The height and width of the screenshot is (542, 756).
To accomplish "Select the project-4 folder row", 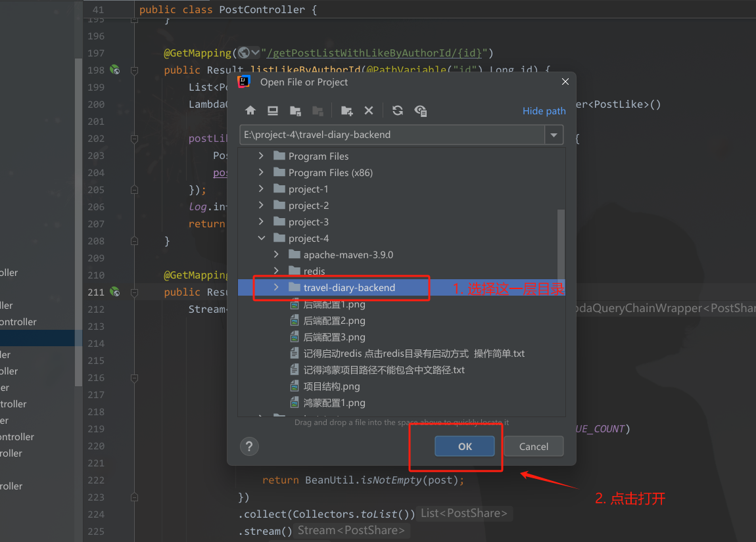I will tap(401, 238).
